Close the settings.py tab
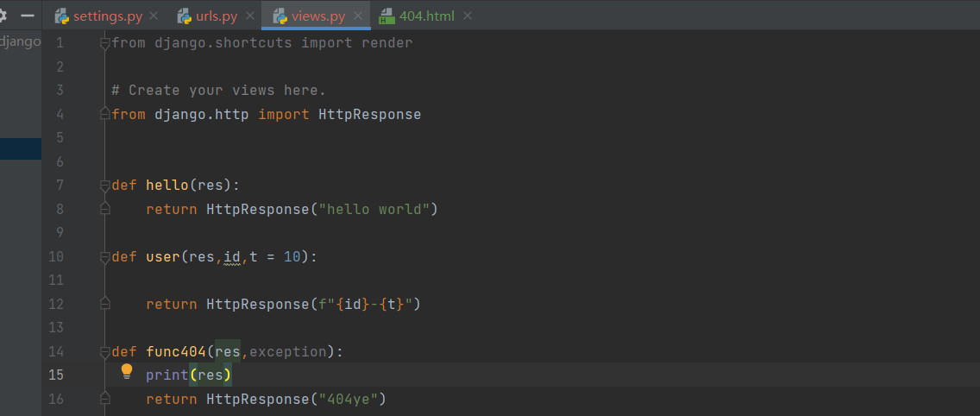 click(x=154, y=16)
